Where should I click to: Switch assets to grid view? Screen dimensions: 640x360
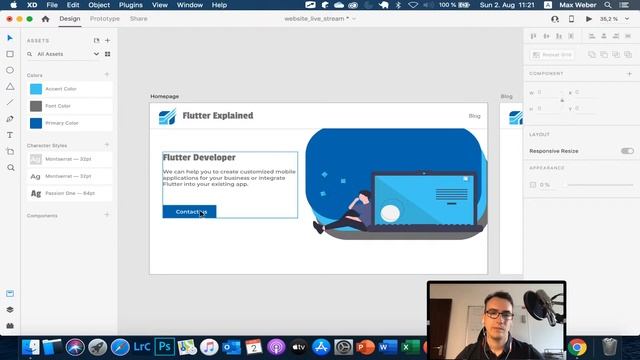107,54
